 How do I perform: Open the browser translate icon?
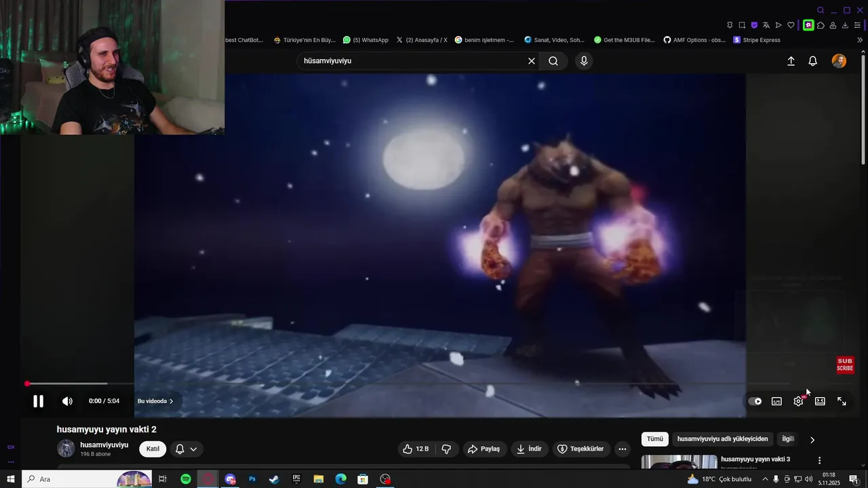point(766,25)
